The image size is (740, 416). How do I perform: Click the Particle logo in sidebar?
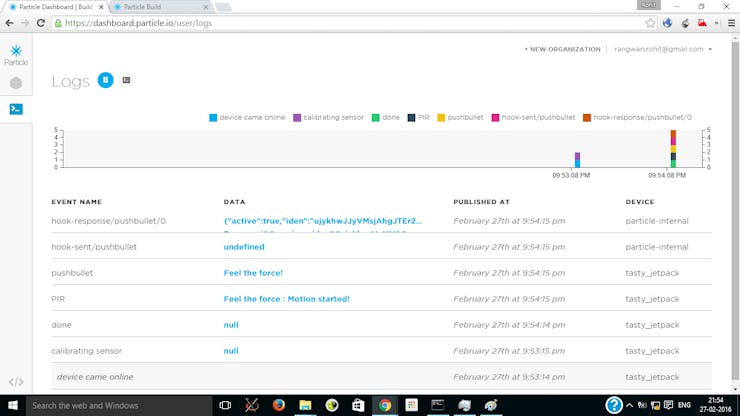tap(16, 55)
